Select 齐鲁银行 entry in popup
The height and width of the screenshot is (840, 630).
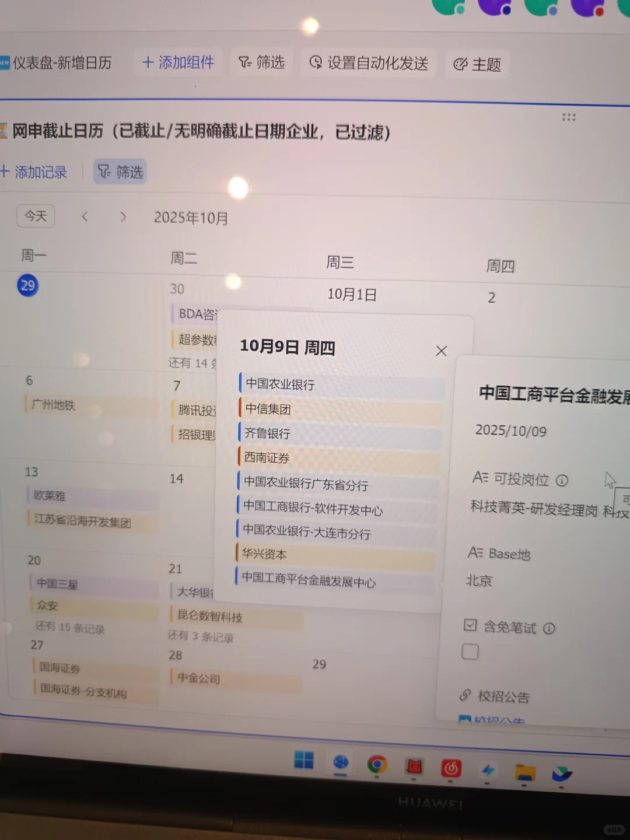pyautogui.click(x=339, y=434)
